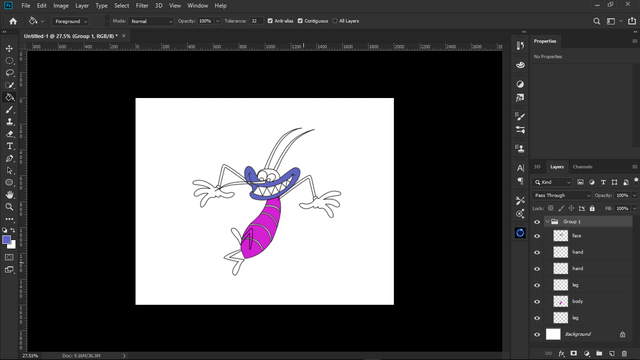Open the Layers panel flyout menu
The width and height of the screenshot is (640, 360).
634,167
